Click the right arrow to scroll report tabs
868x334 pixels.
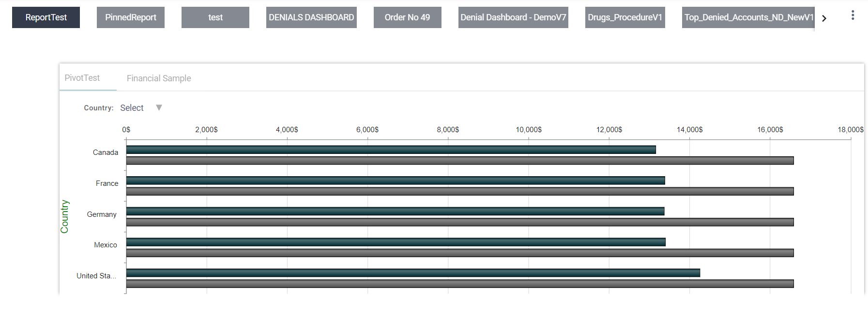[824, 18]
